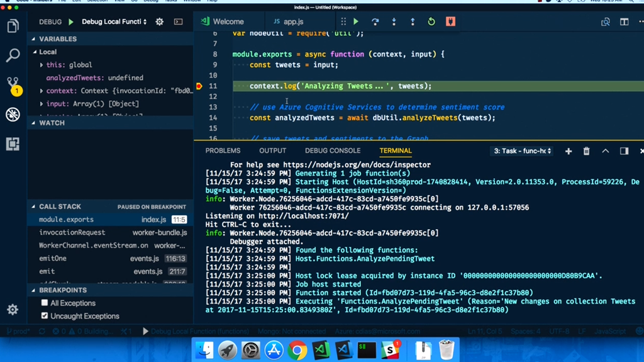Open the Search view in activity bar
Image resolution: width=644 pixels, height=362 pixels.
(13, 55)
